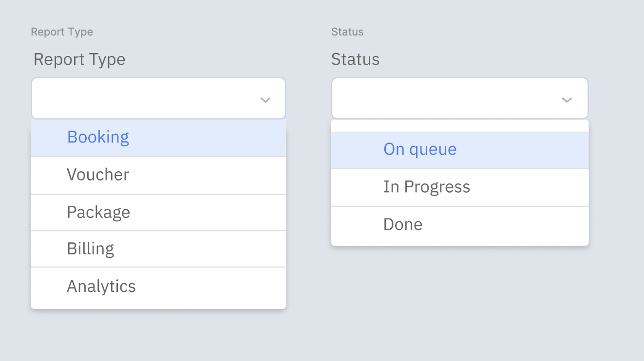This screenshot has width=644, height=361.
Task: Click the Report Type dropdown chevron arrow
Action: (265, 100)
